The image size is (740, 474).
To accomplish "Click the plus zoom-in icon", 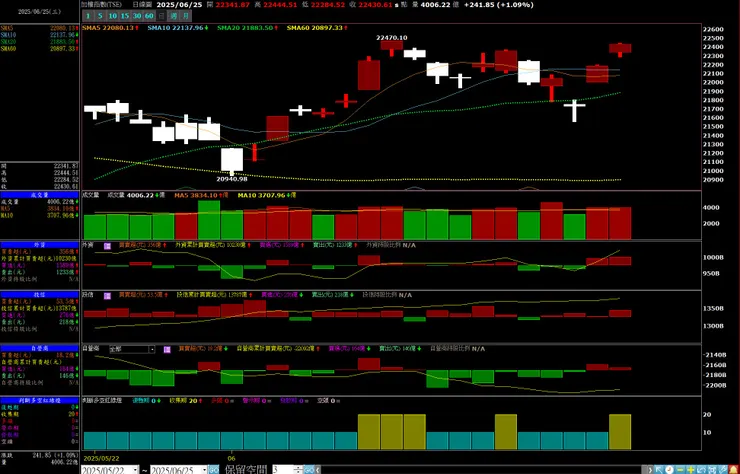I will [691, 470].
